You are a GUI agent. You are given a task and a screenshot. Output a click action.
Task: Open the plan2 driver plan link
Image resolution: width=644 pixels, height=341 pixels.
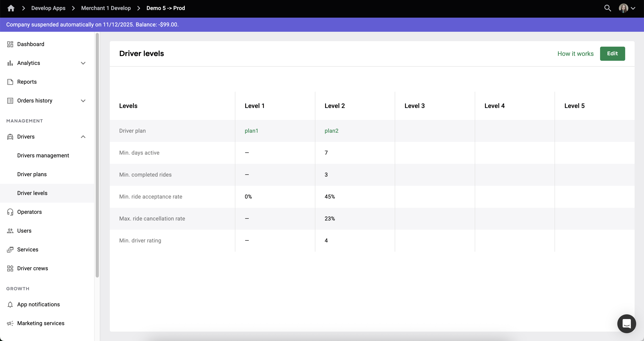click(331, 131)
